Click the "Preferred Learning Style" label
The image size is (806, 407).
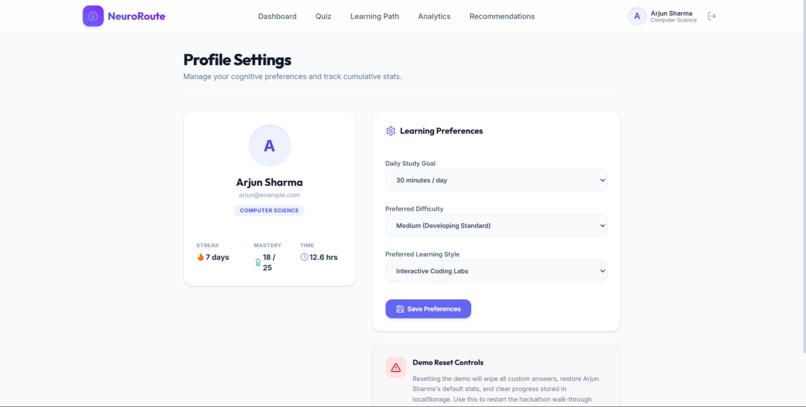point(423,254)
